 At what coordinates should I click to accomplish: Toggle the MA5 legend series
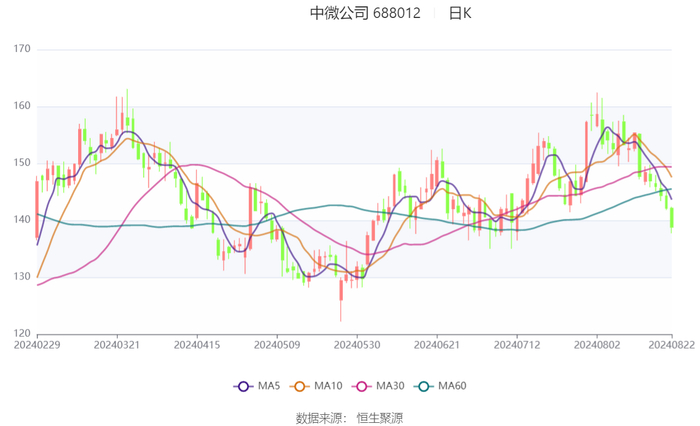257,386
